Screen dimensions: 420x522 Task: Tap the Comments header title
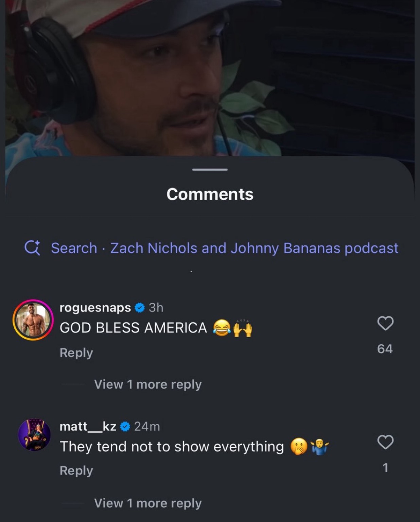tap(210, 194)
